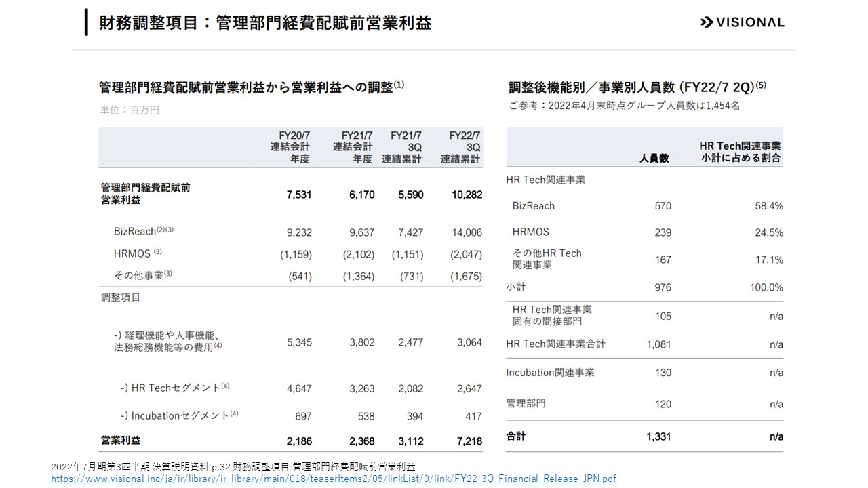The image size is (868, 488).
Task: Click the FY20/7 連結会計年度 column header
Action: [x=290, y=147]
